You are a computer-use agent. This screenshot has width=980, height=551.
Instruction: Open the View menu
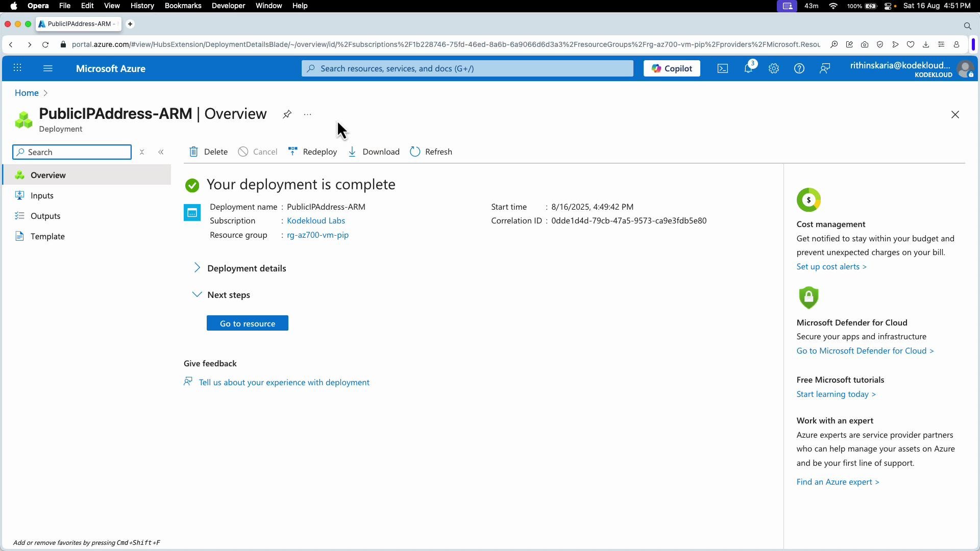click(x=111, y=6)
